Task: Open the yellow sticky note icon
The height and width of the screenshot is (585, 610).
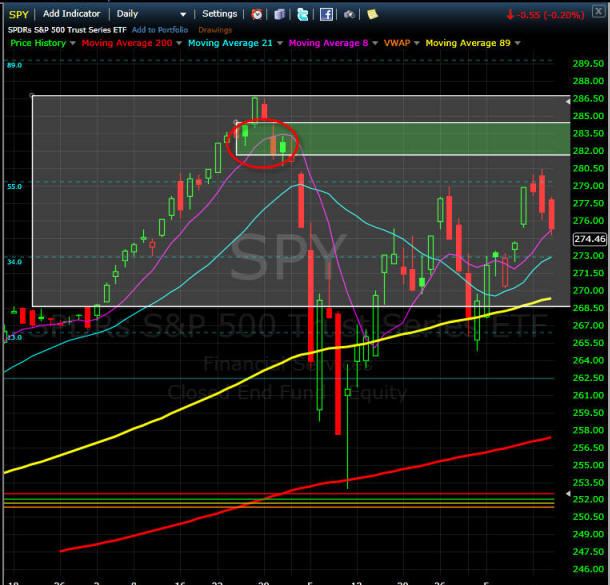Action: coord(372,14)
